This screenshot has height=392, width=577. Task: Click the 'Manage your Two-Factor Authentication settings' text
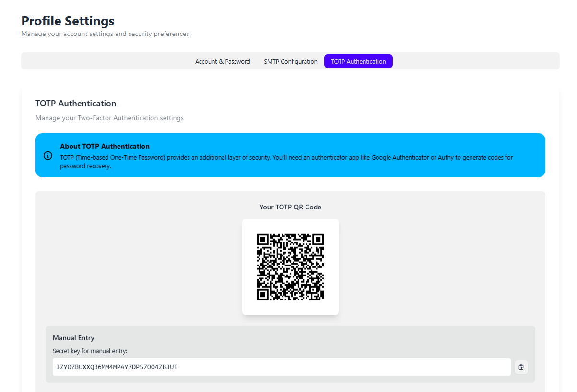click(109, 118)
